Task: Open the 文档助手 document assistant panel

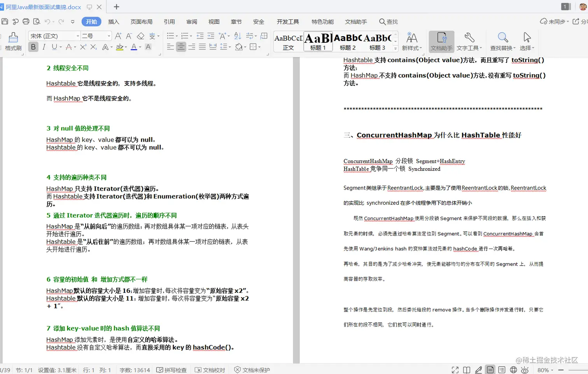Action: click(441, 42)
